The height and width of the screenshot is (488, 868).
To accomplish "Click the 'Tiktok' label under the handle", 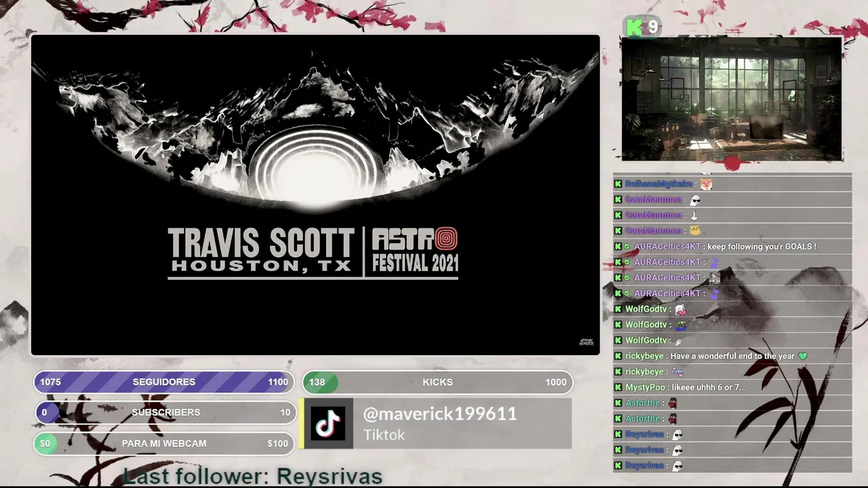I will [x=384, y=434].
